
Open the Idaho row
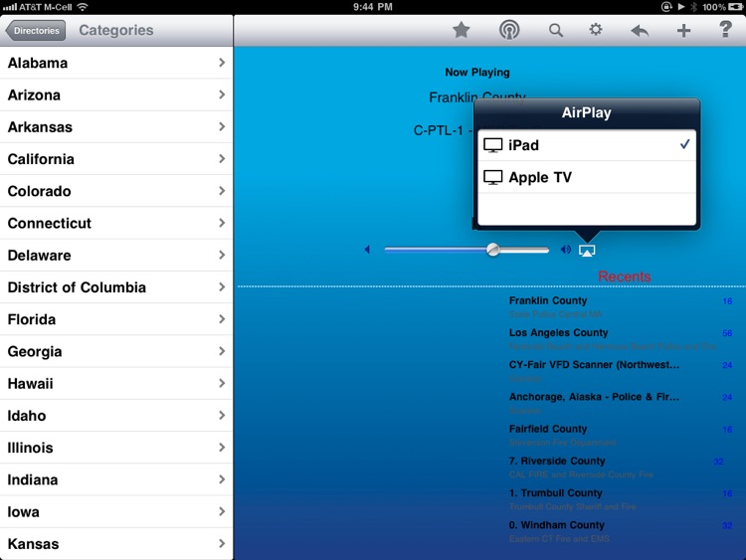(x=116, y=416)
